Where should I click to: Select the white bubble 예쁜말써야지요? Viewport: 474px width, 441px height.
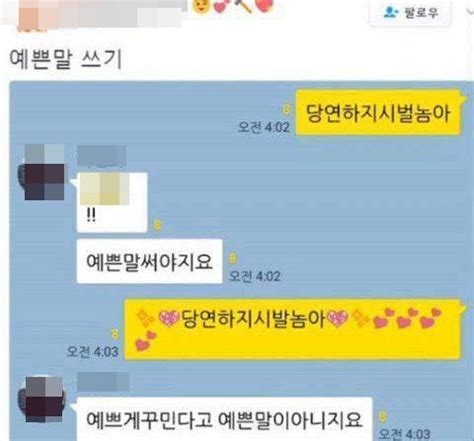149,262
